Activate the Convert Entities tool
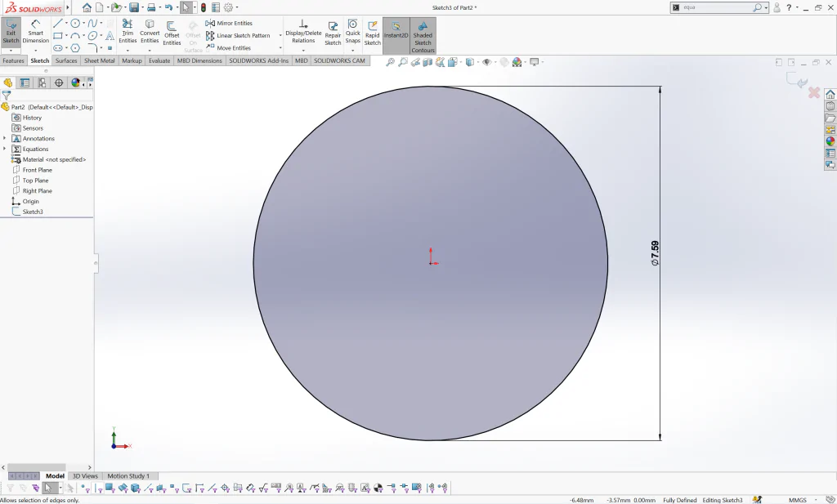837x504 pixels. click(150, 32)
